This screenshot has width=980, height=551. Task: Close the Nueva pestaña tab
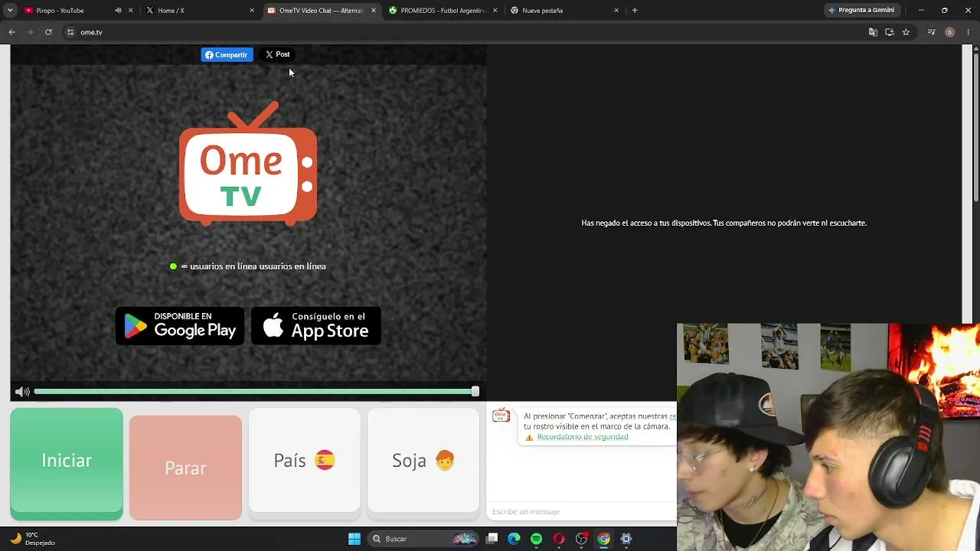coord(616,11)
